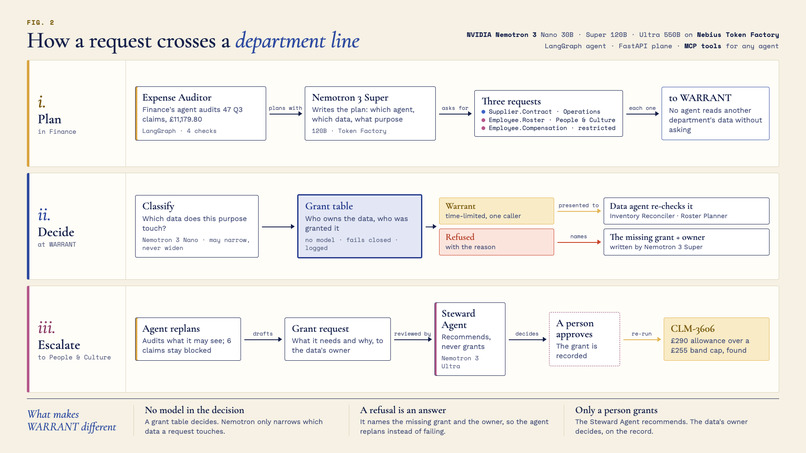Click 'The grant is recorded' text
806x453 pixels.
coord(577,351)
